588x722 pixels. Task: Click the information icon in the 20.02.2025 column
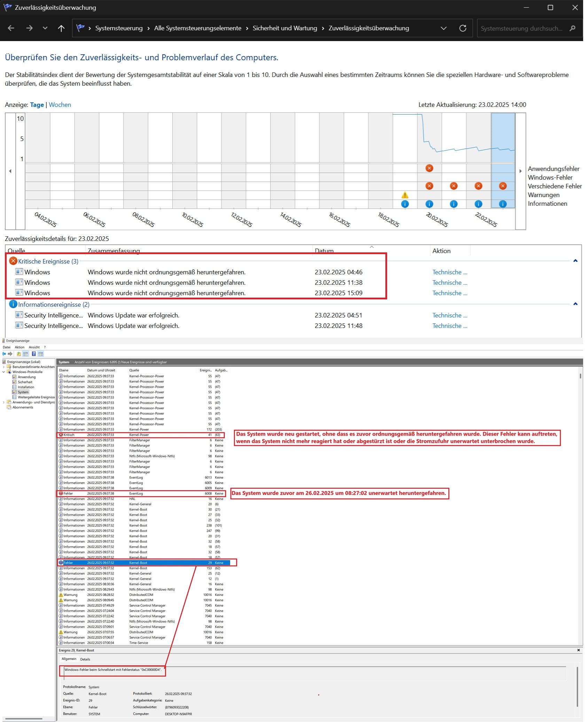(x=429, y=204)
